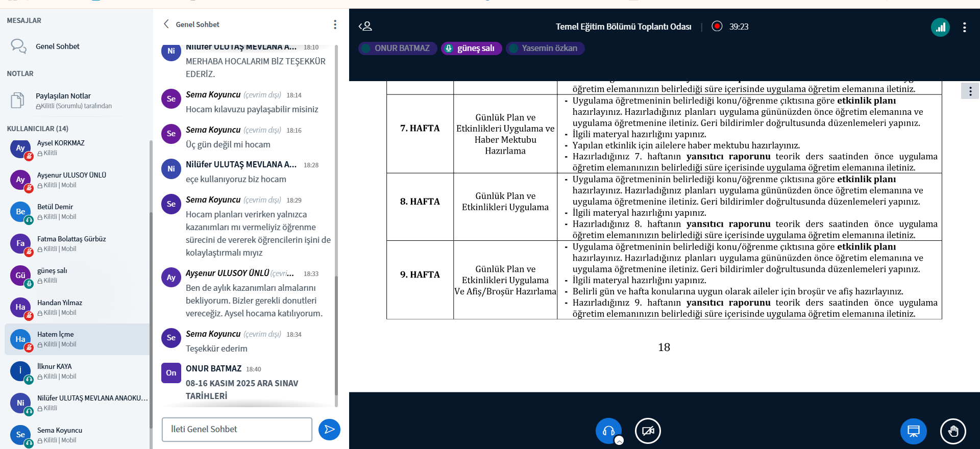Toggle webcam sharing button
This screenshot has height=449, width=980.
[x=648, y=431]
